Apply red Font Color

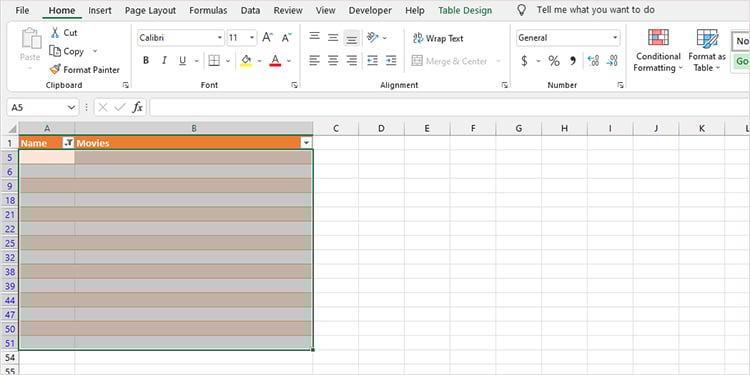(x=275, y=61)
